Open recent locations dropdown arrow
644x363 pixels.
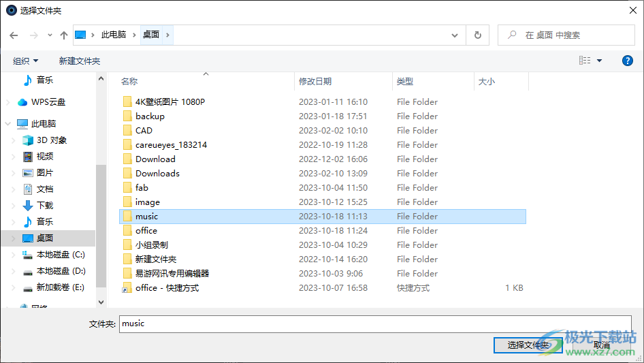(x=50, y=35)
